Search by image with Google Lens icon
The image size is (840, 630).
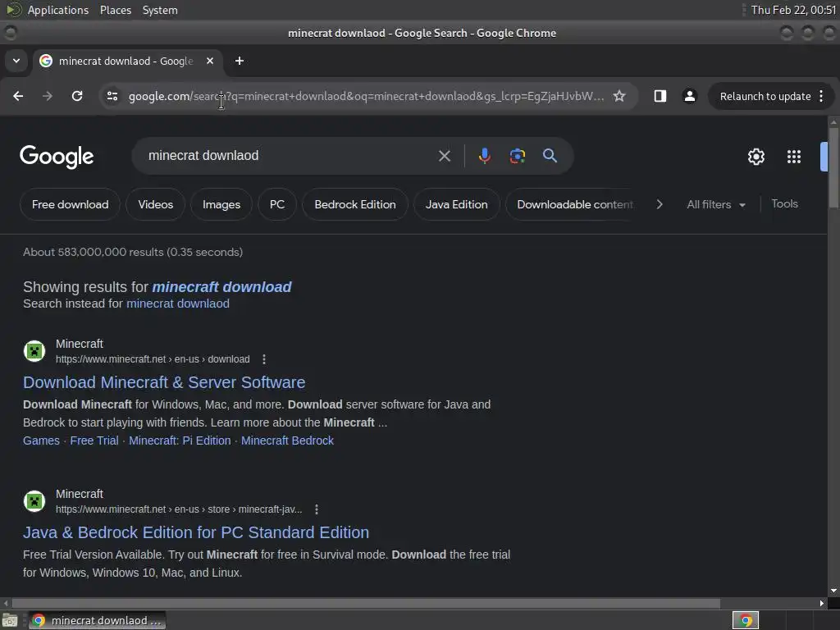click(x=517, y=156)
